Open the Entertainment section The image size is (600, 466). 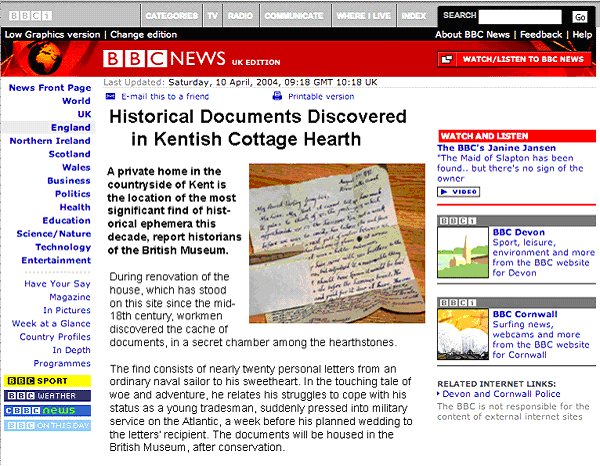(x=56, y=261)
